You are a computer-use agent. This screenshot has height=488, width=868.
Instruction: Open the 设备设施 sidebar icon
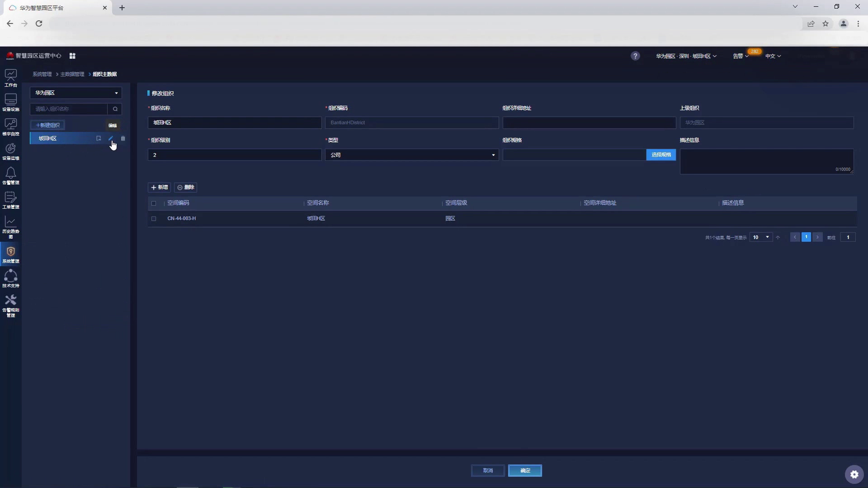[x=10, y=102]
